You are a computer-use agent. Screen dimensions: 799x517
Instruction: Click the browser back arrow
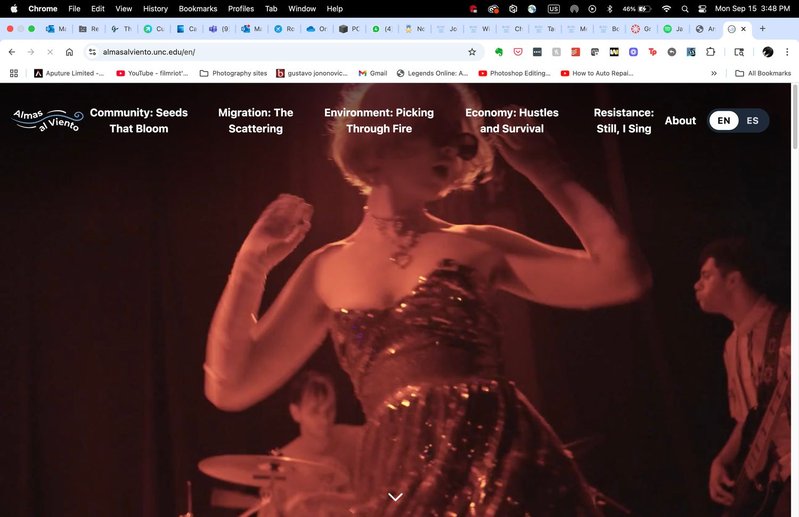pos(12,52)
